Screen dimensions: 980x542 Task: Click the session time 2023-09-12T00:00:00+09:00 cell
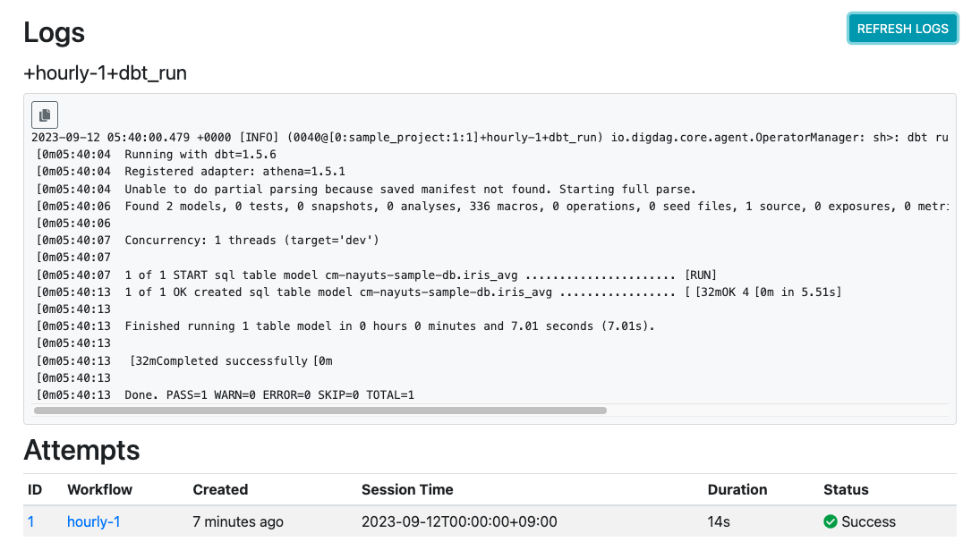459,521
